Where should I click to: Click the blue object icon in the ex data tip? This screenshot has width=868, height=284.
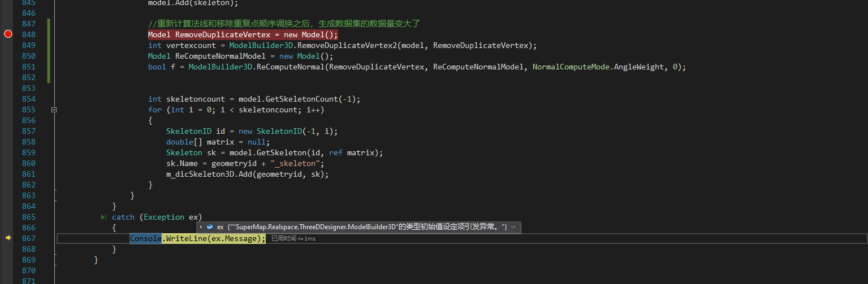click(210, 227)
